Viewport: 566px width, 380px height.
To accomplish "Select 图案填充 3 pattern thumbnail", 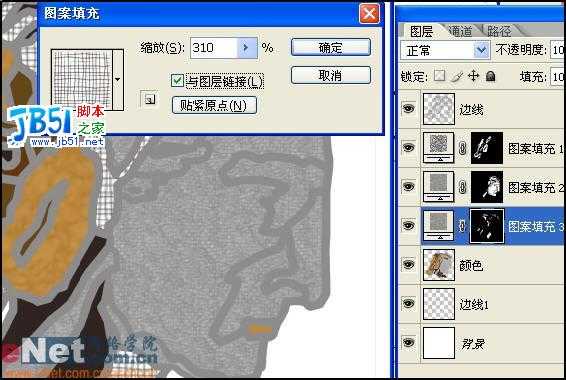I will (439, 226).
